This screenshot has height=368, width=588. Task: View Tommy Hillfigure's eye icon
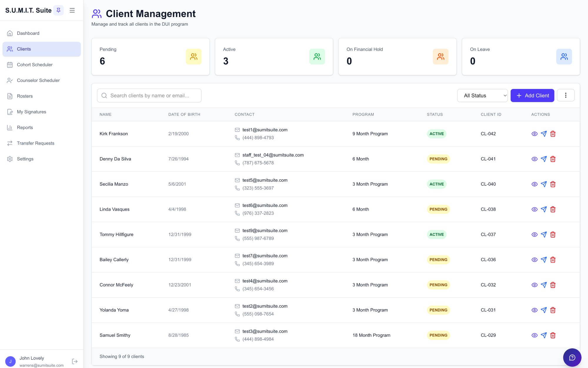[x=534, y=235]
